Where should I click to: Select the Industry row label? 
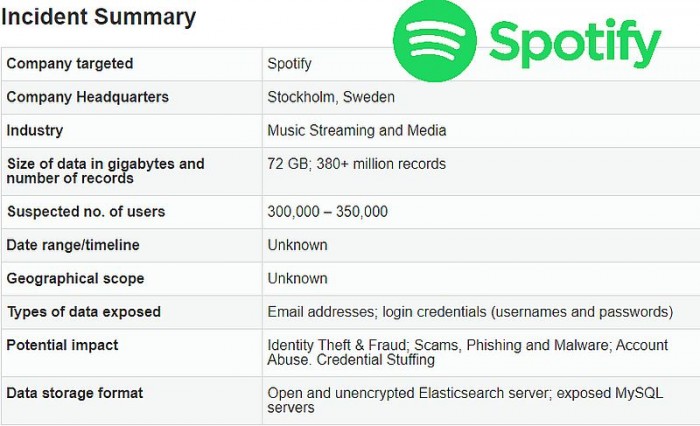point(35,130)
